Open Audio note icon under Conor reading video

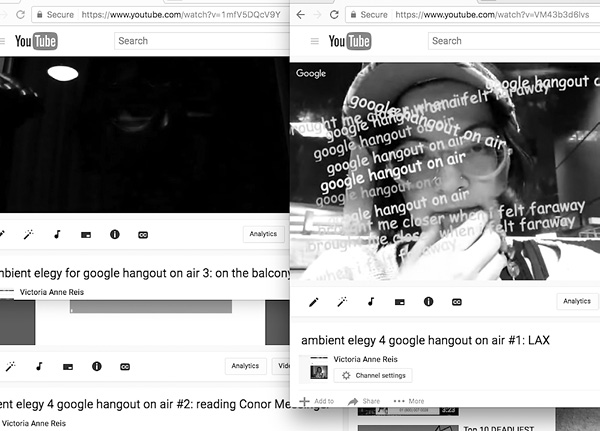(39, 367)
